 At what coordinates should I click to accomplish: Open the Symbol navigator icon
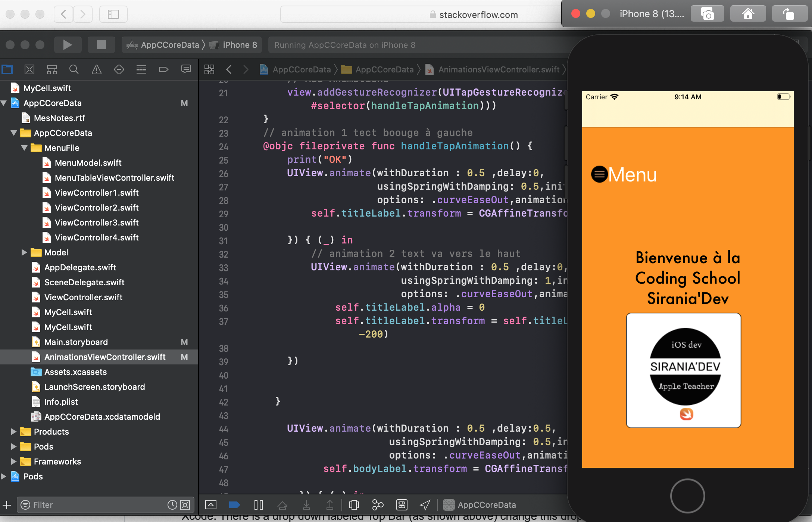click(x=52, y=69)
